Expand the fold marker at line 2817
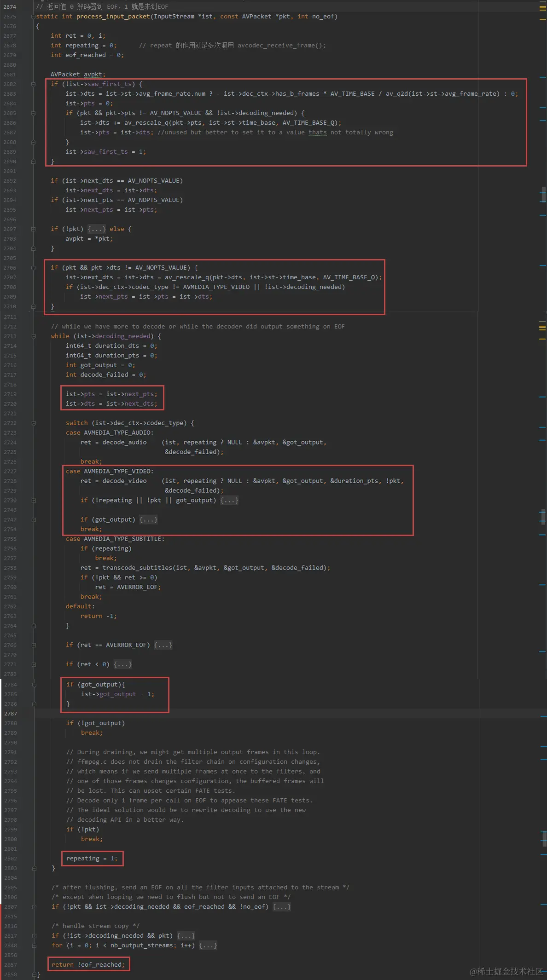Image resolution: width=547 pixels, height=980 pixels. 34,936
